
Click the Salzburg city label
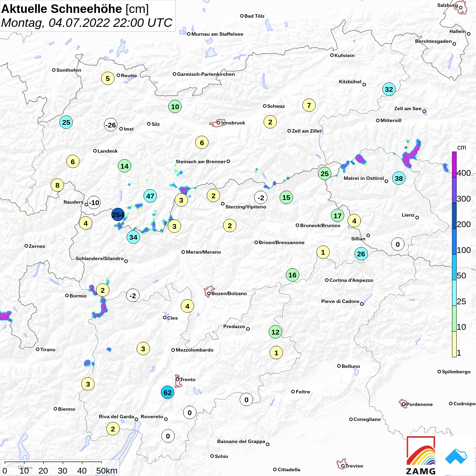coord(447,5)
